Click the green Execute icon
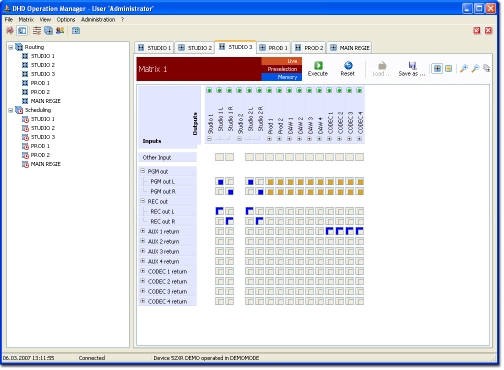504x370 pixels. [x=319, y=65]
